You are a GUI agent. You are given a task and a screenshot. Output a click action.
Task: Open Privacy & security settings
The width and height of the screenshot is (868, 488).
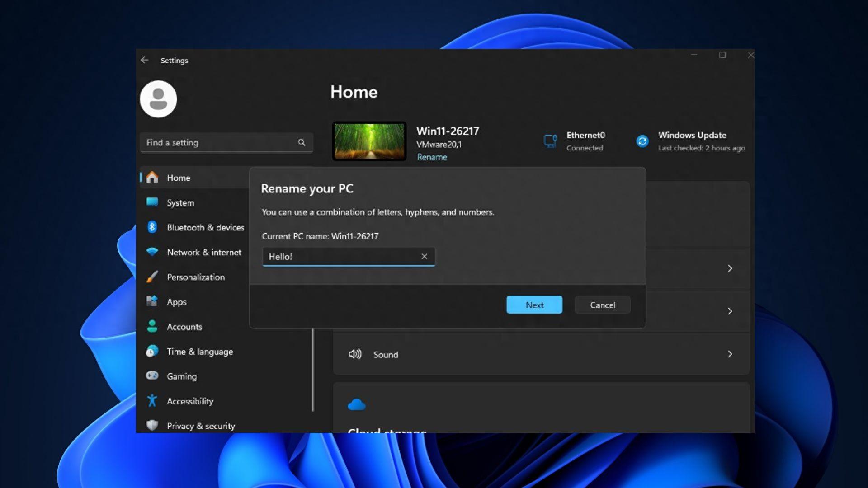point(201,426)
